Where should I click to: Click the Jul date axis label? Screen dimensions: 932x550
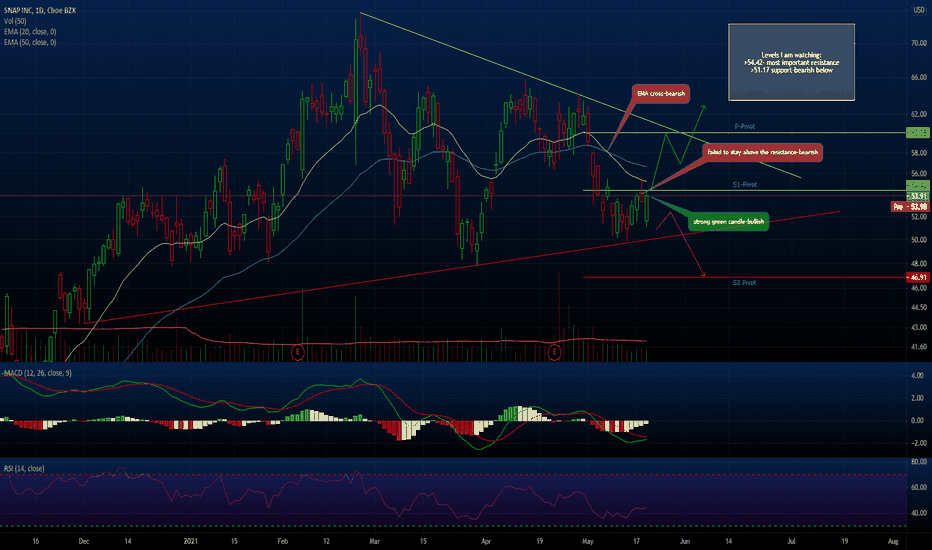(791, 542)
